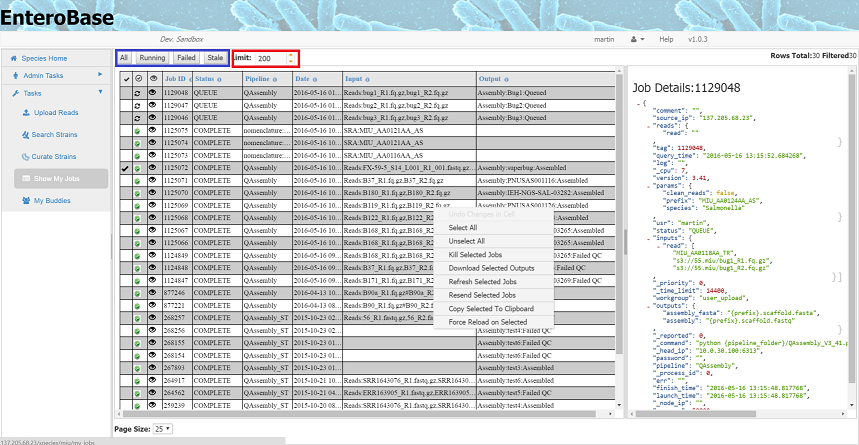This screenshot has height=445, width=859.
Task: Filter jobs with the Running button
Action: click(x=152, y=58)
